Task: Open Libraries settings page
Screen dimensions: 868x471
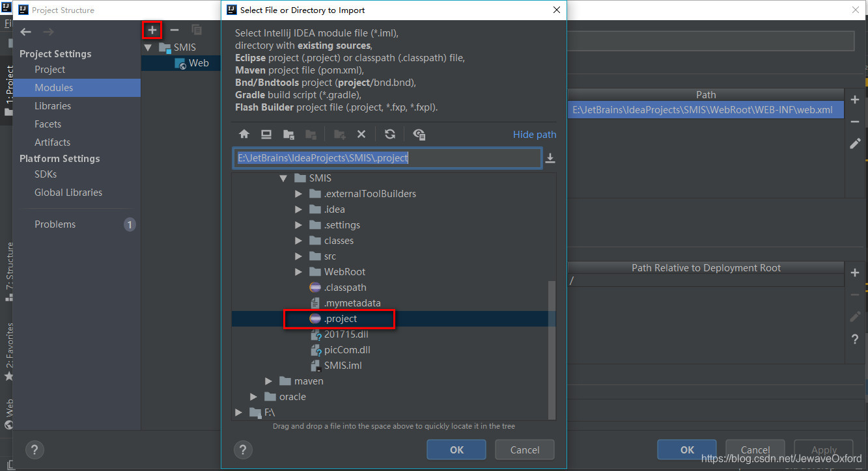Action: (x=53, y=106)
